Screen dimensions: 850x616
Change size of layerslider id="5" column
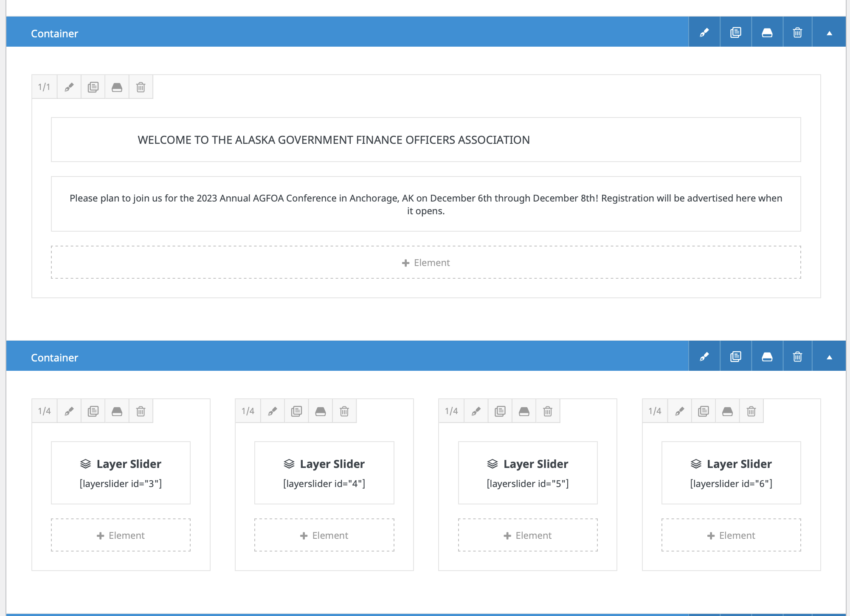pyautogui.click(x=451, y=411)
